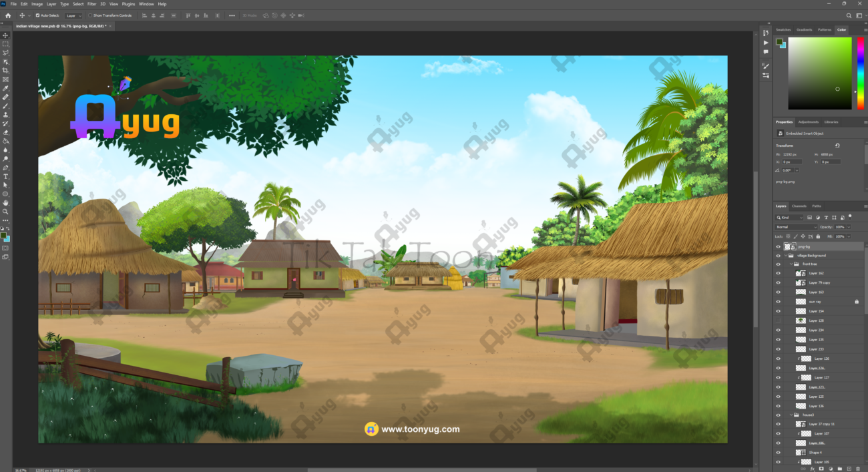Switch to the Swatches panel tab
The width and height of the screenshot is (868, 472).
pyautogui.click(x=783, y=29)
